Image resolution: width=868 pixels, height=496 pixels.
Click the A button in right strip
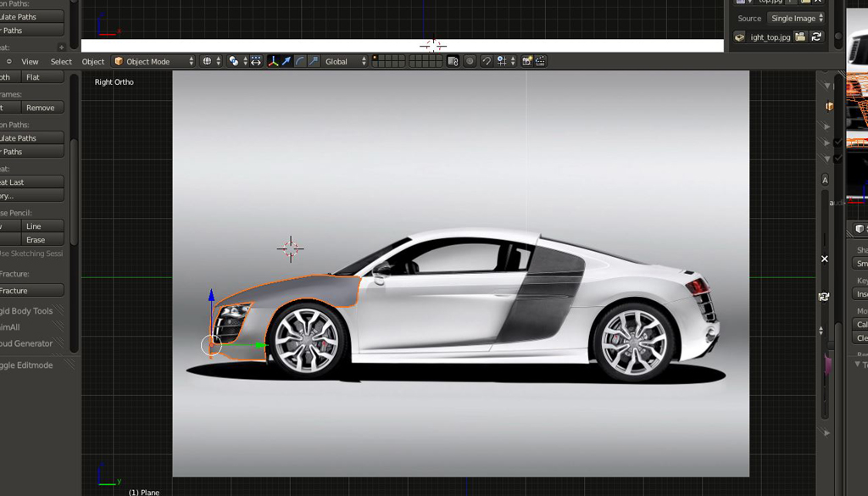[x=825, y=180]
